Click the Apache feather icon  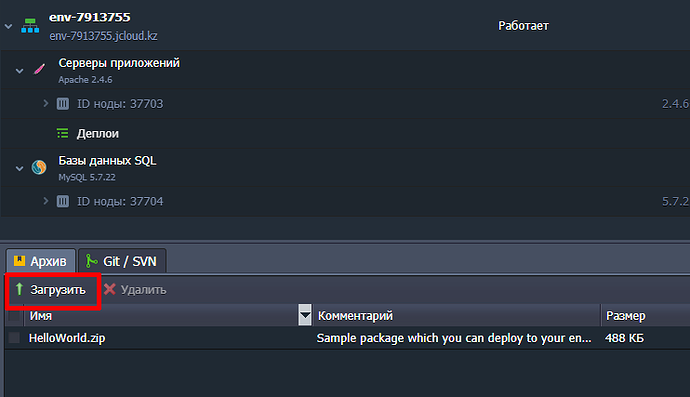click(39, 69)
